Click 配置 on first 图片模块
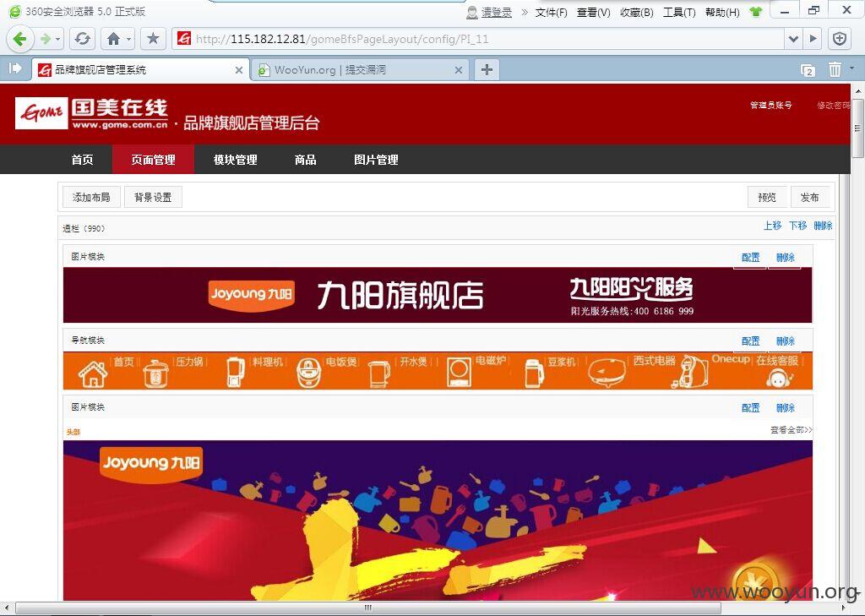The height and width of the screenshot is (616, 865). [x=750, y=257]
